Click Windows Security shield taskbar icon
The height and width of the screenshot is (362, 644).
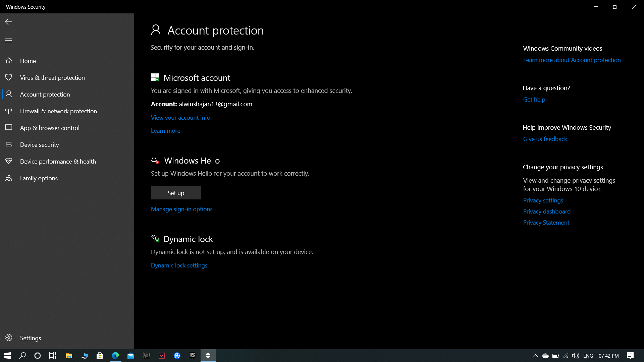208,356
